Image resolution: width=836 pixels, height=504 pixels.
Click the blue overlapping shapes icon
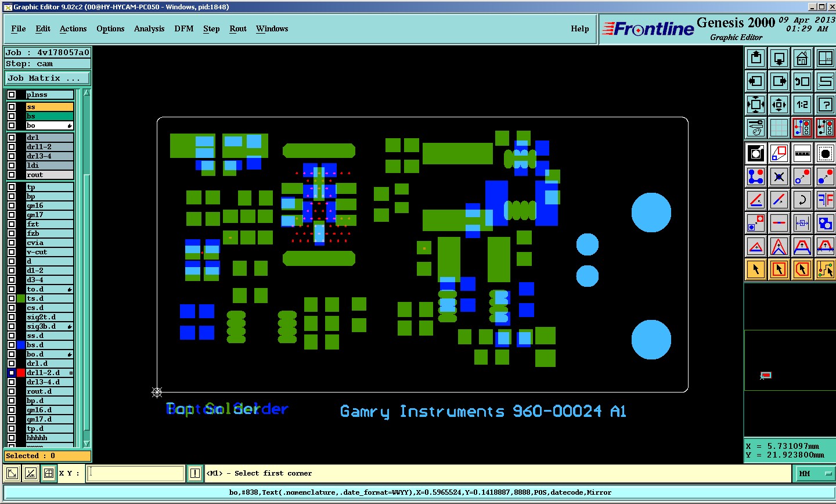coord(826,223)
